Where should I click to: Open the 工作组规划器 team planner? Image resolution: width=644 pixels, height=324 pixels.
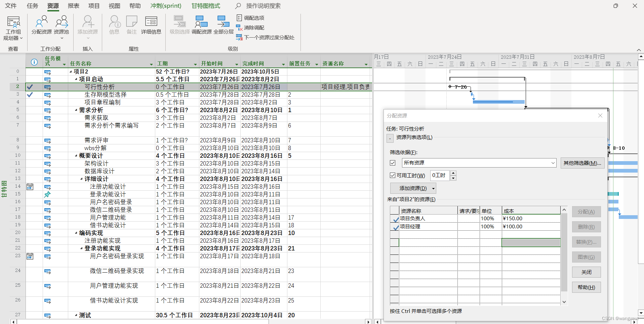13,28
